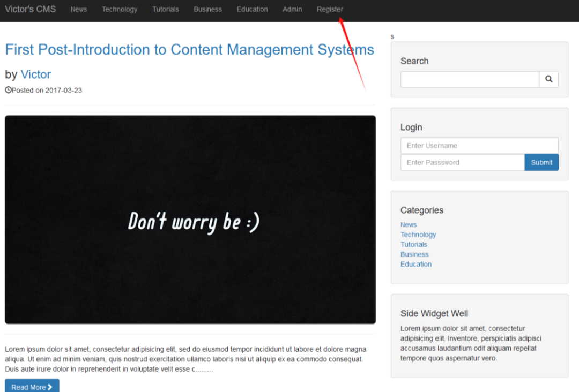Select Tutorials in the navigation bar
The width and height of the screenshot is (579, 392).
pos(166,9)
